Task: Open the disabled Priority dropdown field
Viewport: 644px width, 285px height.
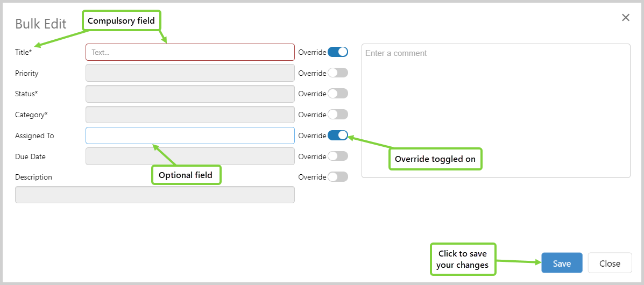Action: click(190, 73)
